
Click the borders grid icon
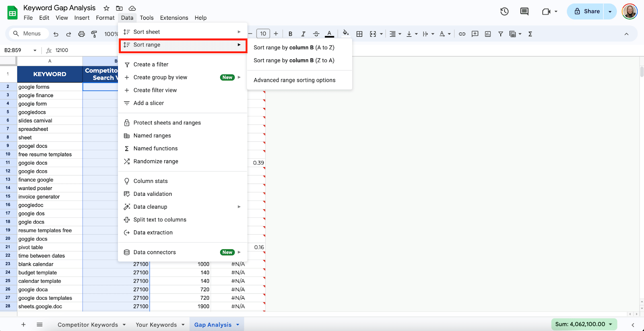click(359, 34)
